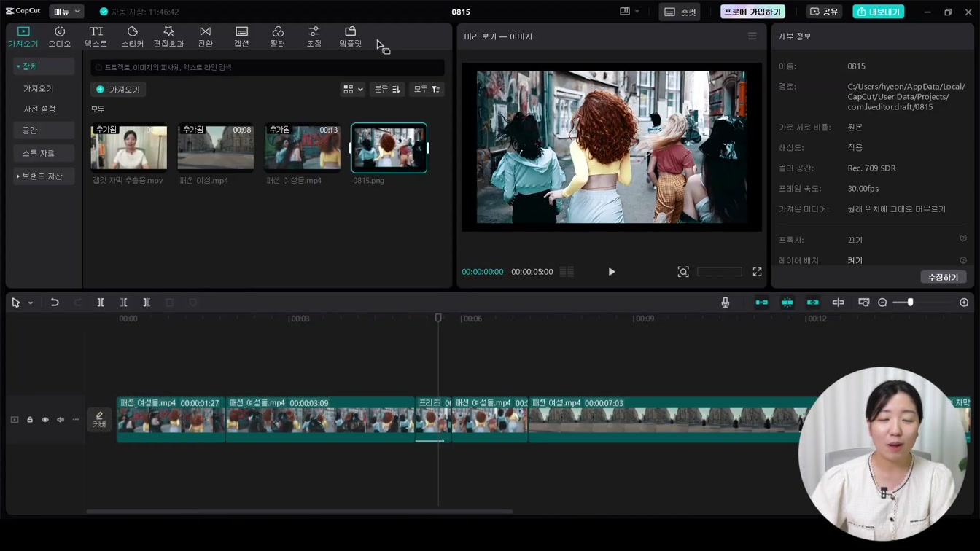Select 사전 설정 in the sidebar
Viewport: 980px width, 551px height.
click(39, 109)
